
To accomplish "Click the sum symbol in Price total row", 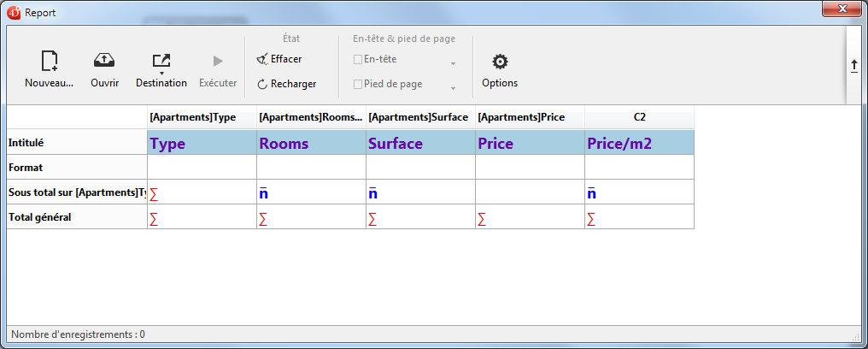I will [x=482, y=220].
